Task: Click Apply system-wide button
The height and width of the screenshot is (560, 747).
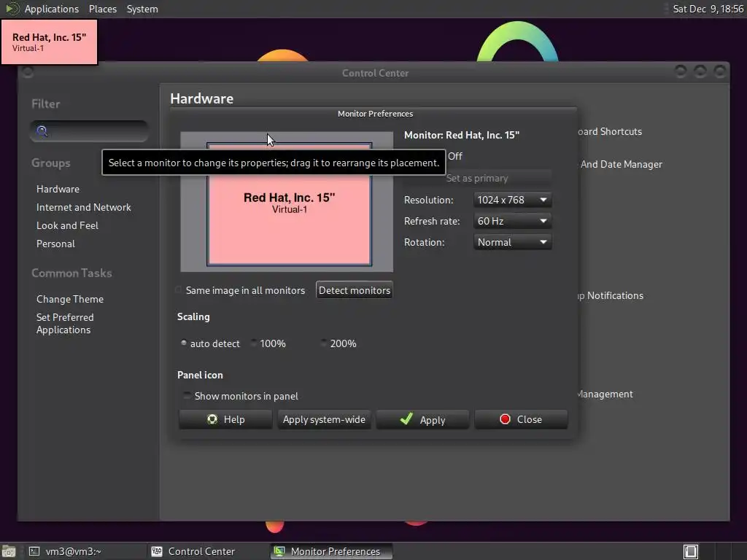Action: (324, 419)
